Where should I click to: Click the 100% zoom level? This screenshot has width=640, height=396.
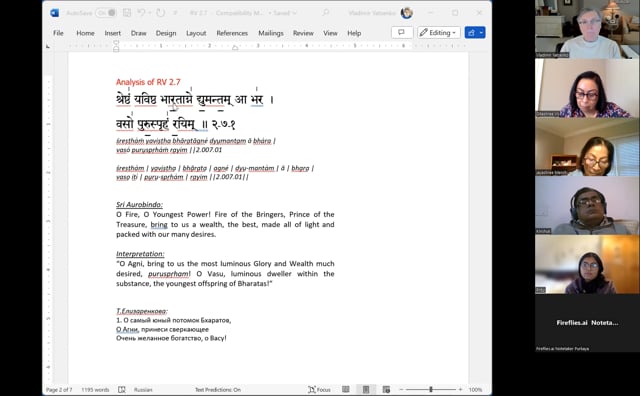click(x=475, y=389)
